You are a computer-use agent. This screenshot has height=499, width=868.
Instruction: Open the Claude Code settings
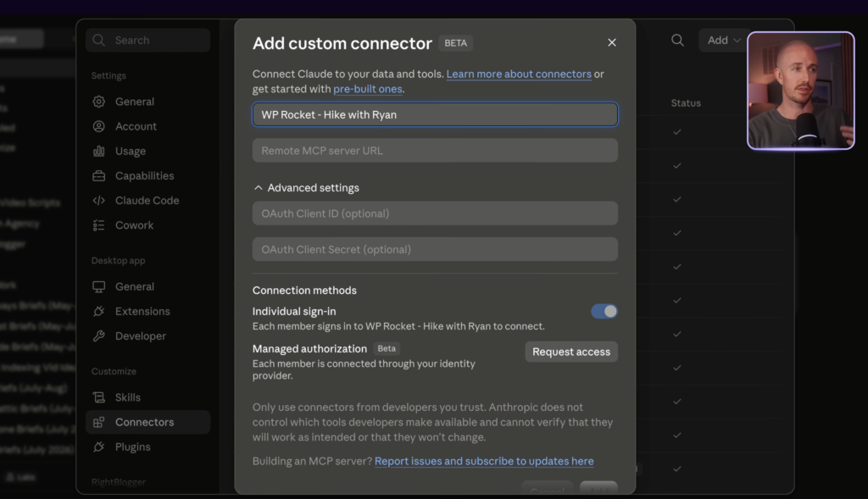[147, 200]
